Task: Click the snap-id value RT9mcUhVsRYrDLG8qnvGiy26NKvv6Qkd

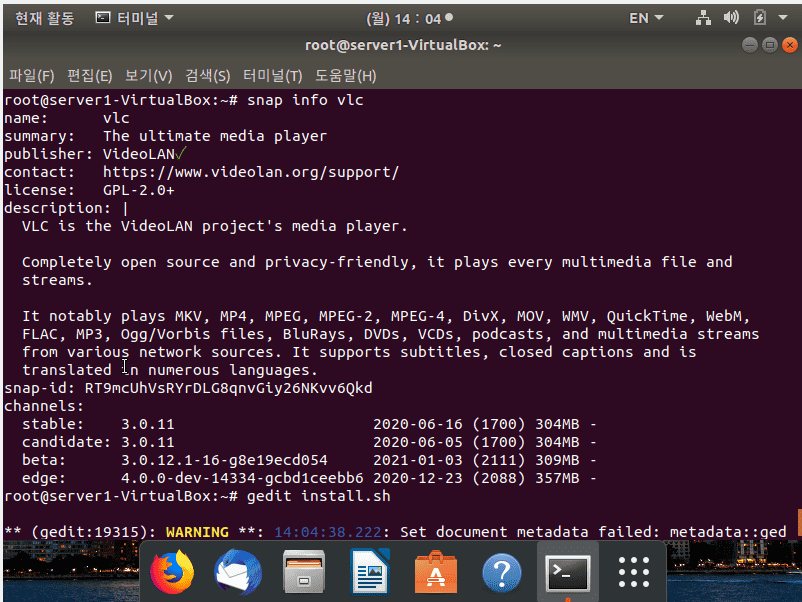Action: [x=228, y=388]
